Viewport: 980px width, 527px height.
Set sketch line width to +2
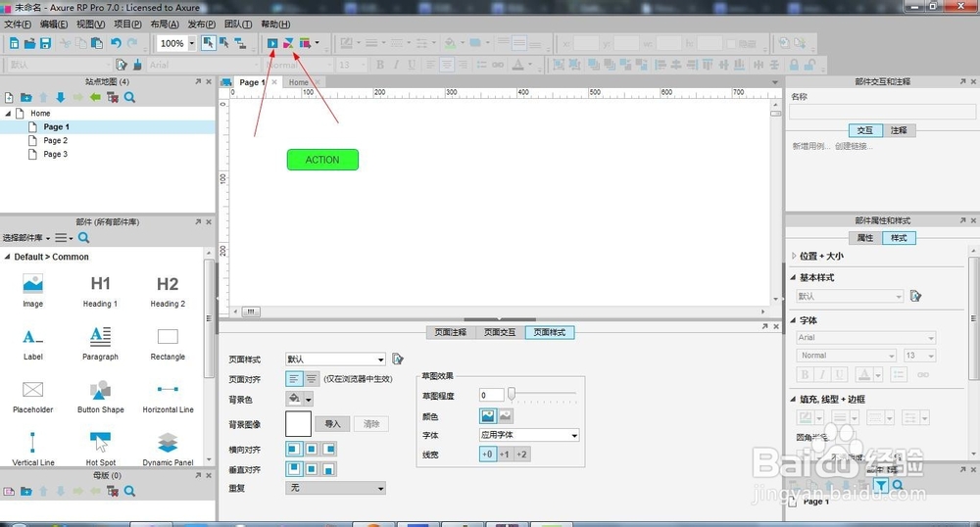[521, 454]
